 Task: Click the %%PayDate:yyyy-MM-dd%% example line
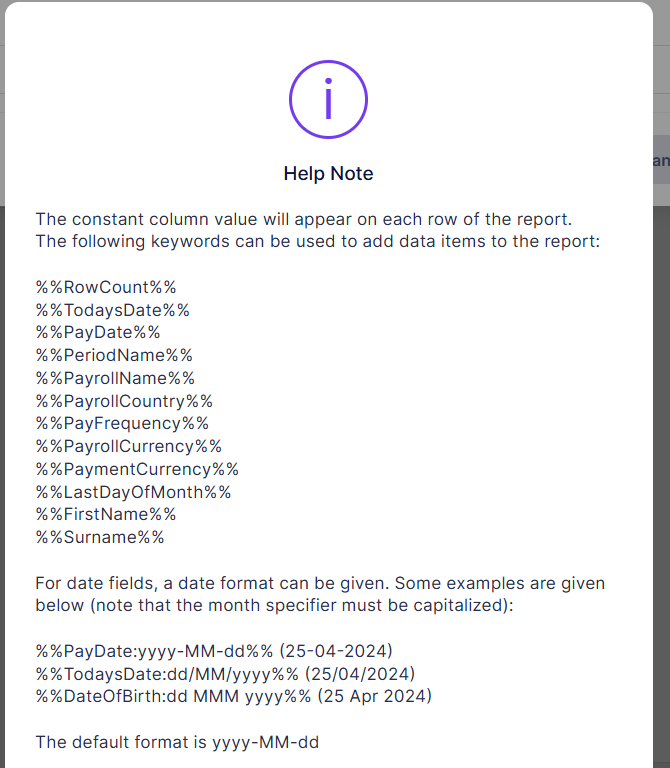coord(214,651)
